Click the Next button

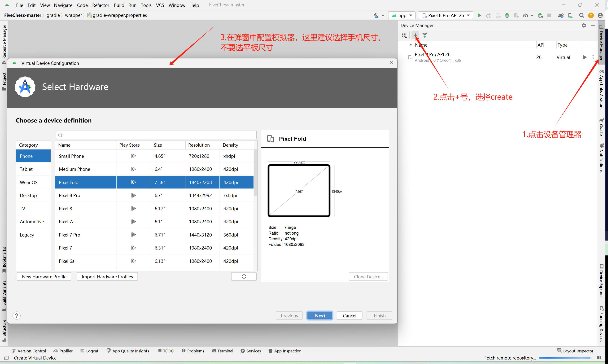tap(320, 316)
